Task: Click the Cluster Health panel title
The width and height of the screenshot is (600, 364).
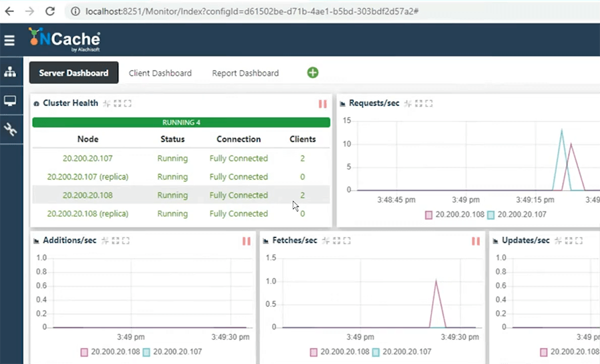Action: [71, 103]
